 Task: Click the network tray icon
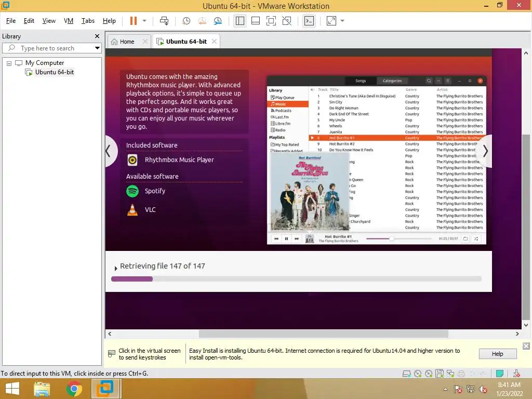tap(471, 389)
